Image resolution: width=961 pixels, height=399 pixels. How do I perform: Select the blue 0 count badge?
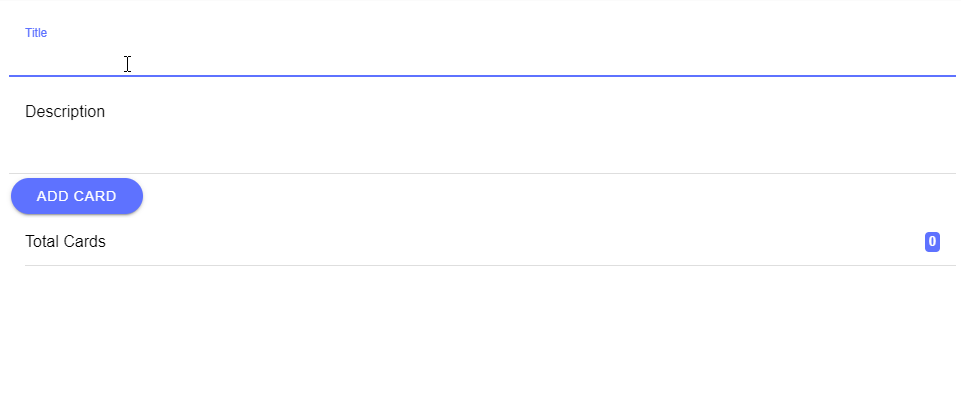(x=932, y=241)
